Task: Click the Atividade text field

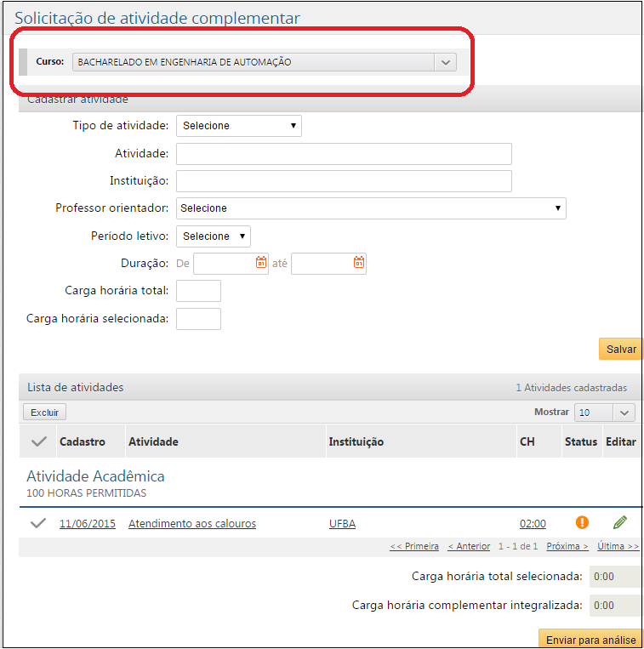Action: tap(344, 154)
